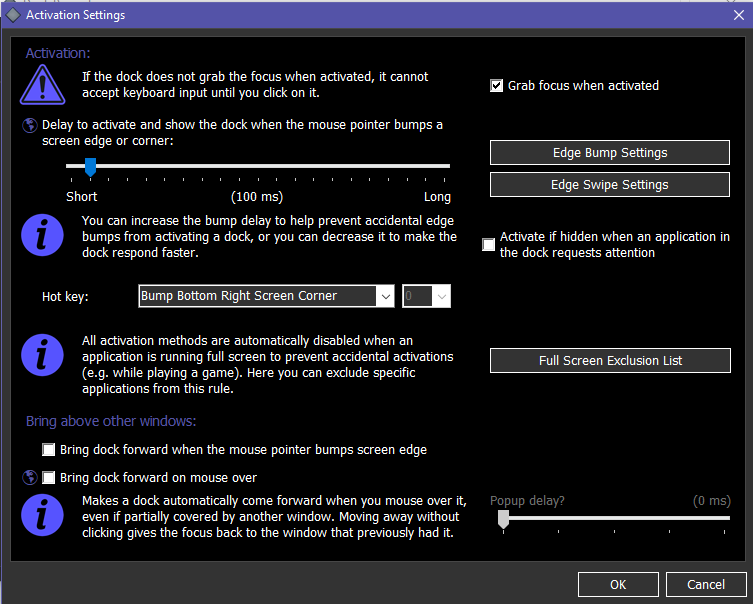753x604 pixels.
Task: Open the Full Screen Exclusion List
Action: [x=610, y=360]
